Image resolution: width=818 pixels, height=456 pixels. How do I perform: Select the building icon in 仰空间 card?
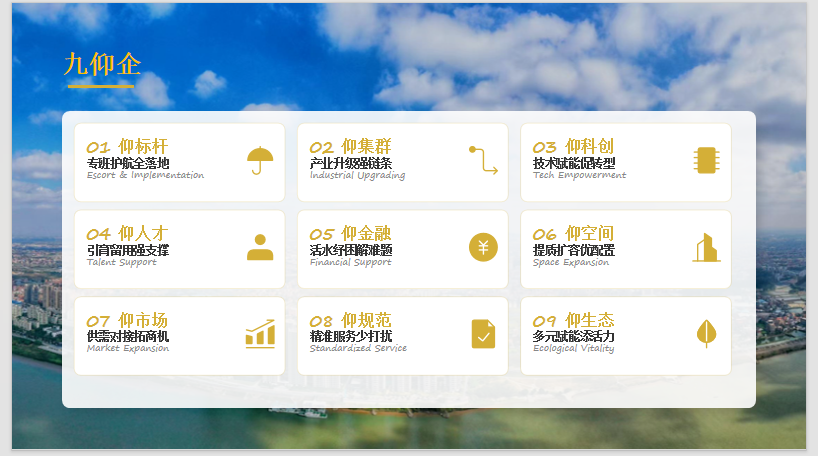coord(706,247)
